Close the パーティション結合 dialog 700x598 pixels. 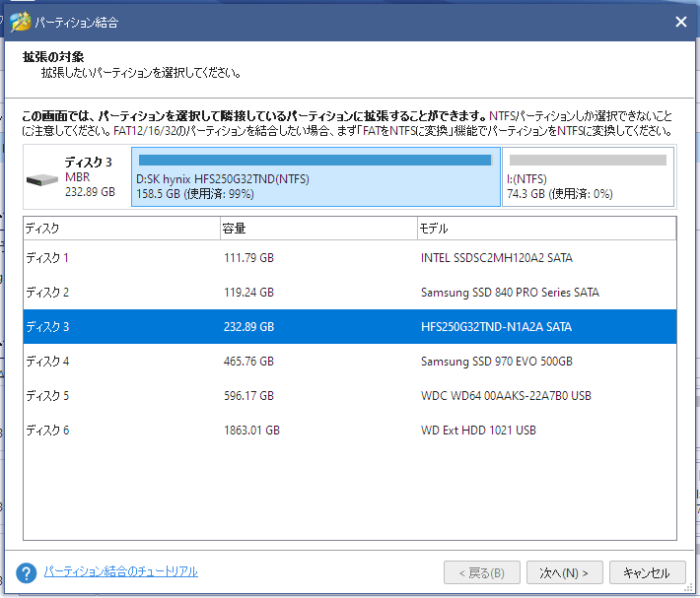[x=681, y=22]
